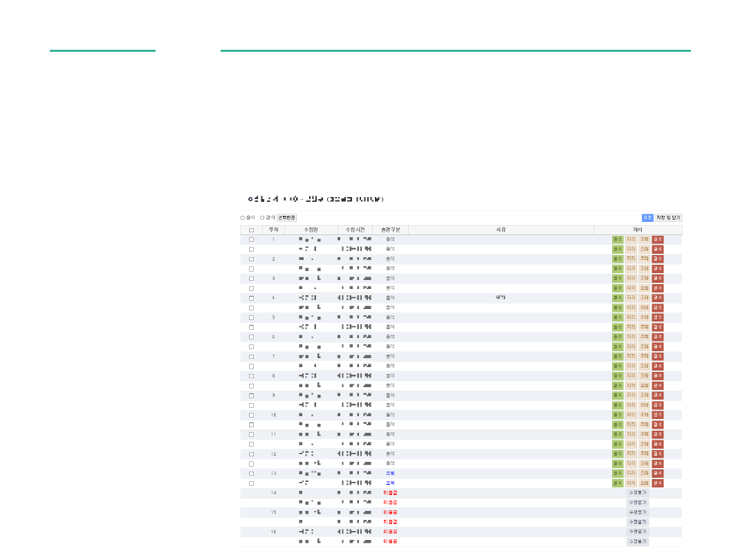Toggle the select-all checkbox in table header

251,230
